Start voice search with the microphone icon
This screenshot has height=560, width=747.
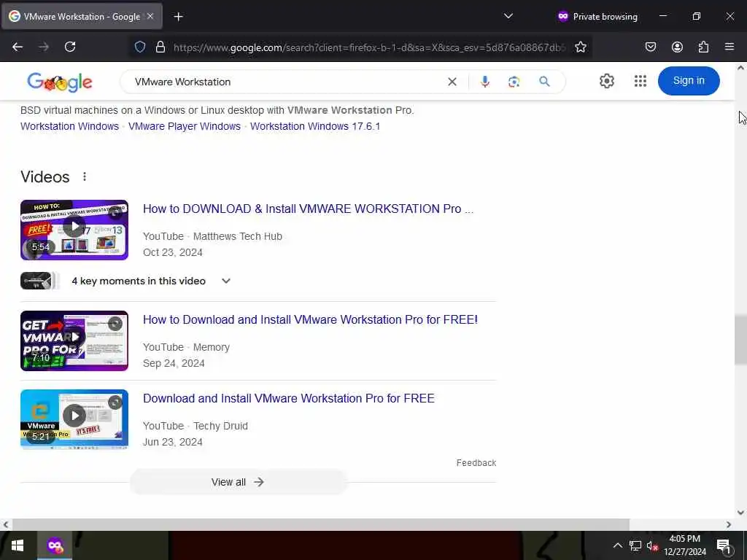coord(484,82)
